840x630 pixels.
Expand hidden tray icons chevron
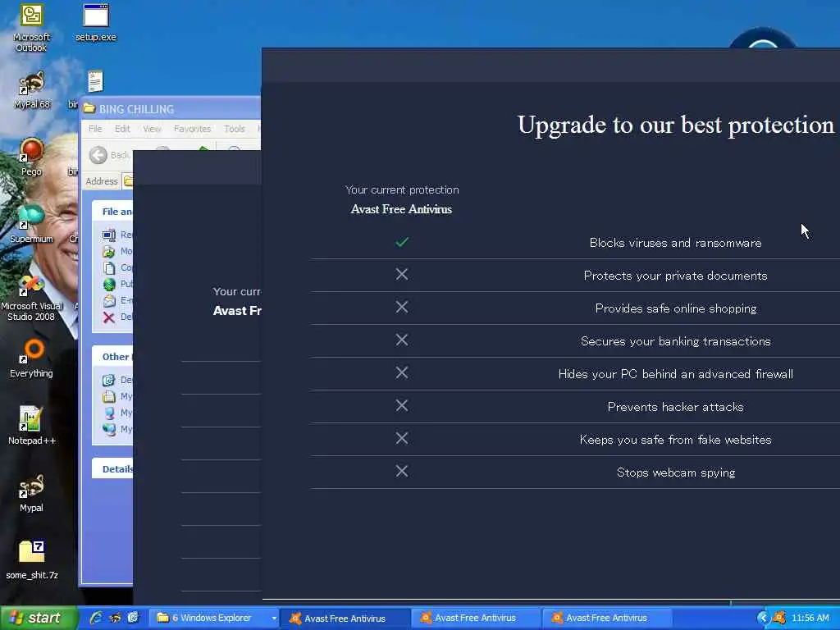763,618
